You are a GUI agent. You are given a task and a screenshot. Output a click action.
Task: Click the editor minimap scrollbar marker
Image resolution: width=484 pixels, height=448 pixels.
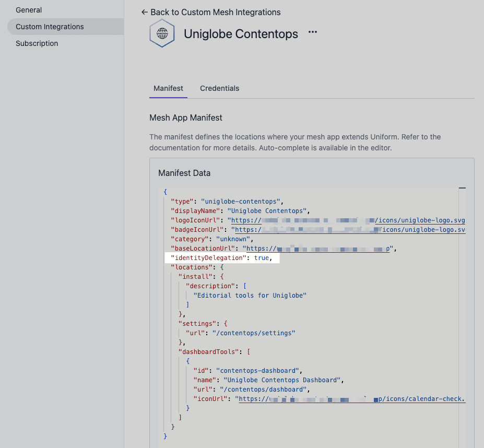(462, 188)
